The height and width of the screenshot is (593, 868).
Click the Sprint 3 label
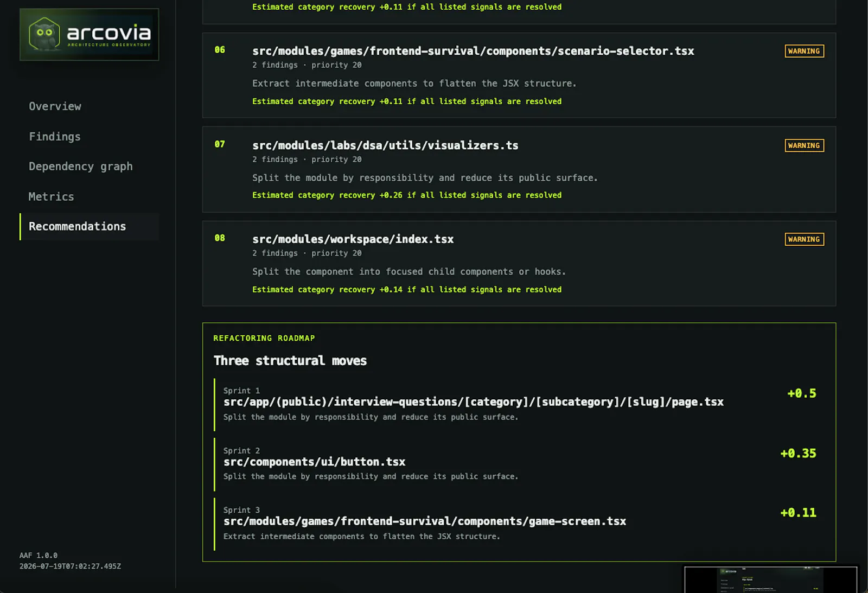[241, 510]
